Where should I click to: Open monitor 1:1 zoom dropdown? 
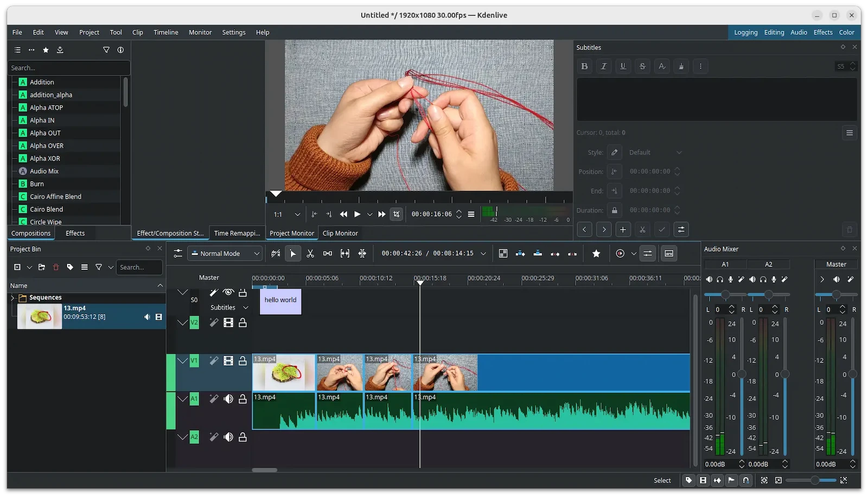pyautogui.click(x=286, y=214)
